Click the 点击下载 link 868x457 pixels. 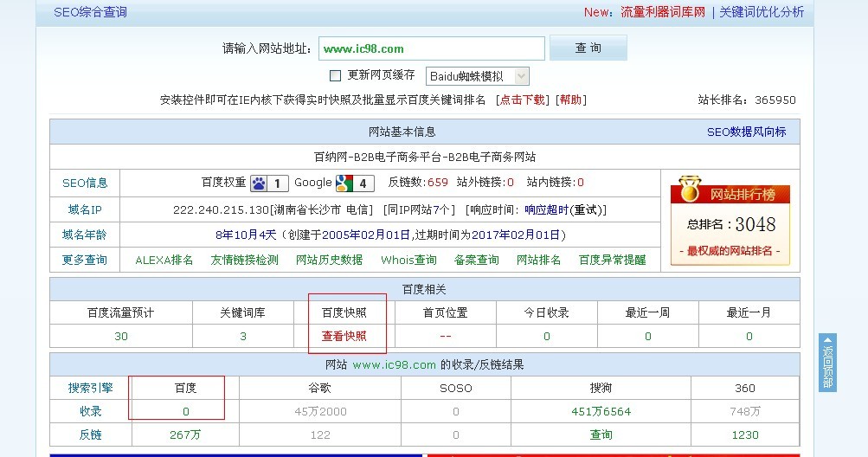[x=523, y=100]
